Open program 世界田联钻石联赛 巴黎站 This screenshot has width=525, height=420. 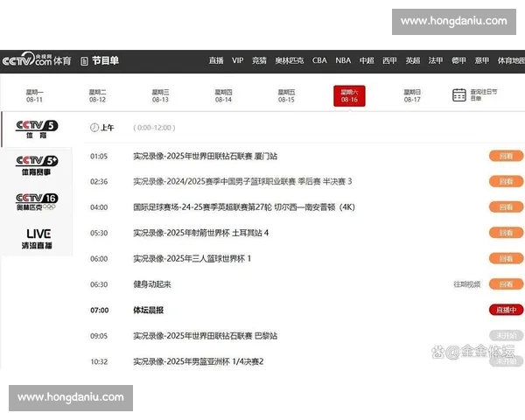tap(206, 336)
